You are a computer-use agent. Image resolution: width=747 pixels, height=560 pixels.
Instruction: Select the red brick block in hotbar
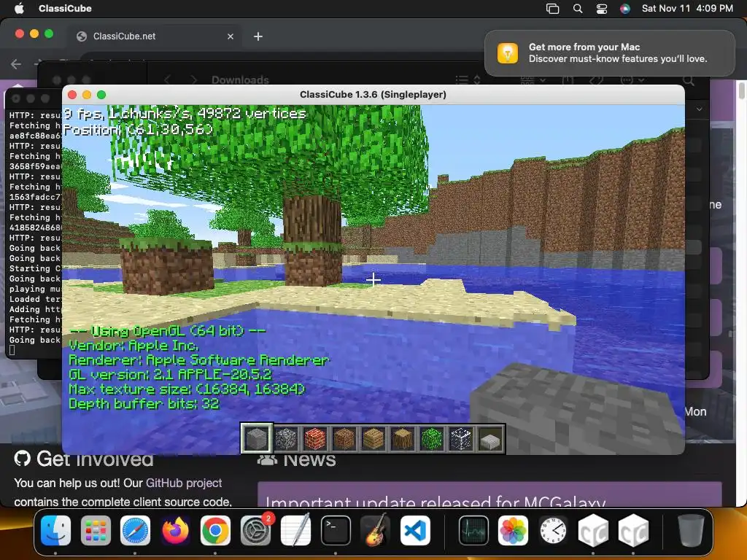315,438
